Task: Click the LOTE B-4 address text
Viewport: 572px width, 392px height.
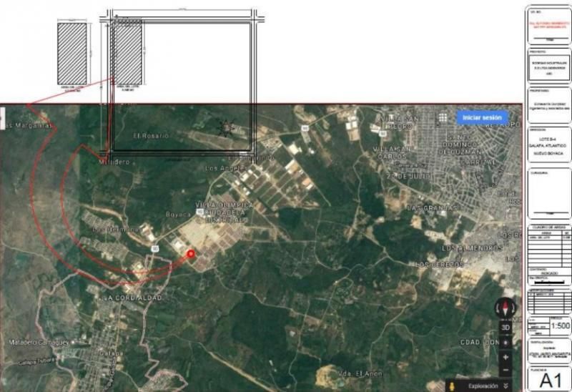Action: point(548,139)
